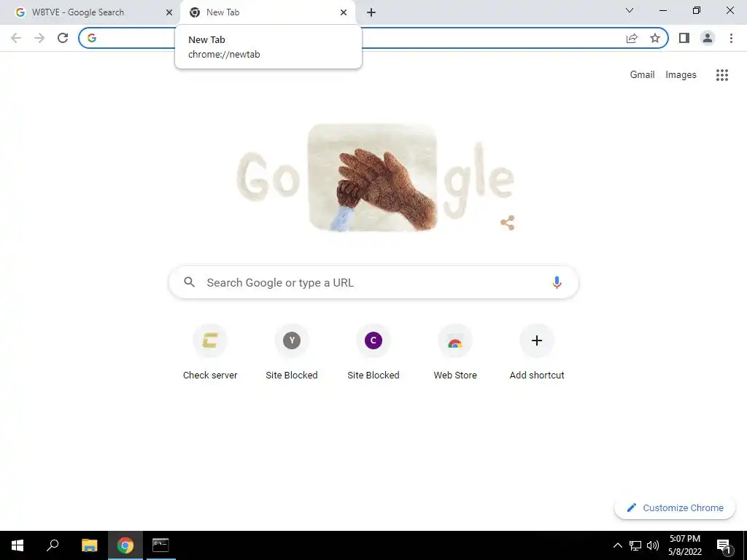Open Windows taskbar search
Image resolution: width=747 pixels, height=560 pixels.
[x=53, y=545]
